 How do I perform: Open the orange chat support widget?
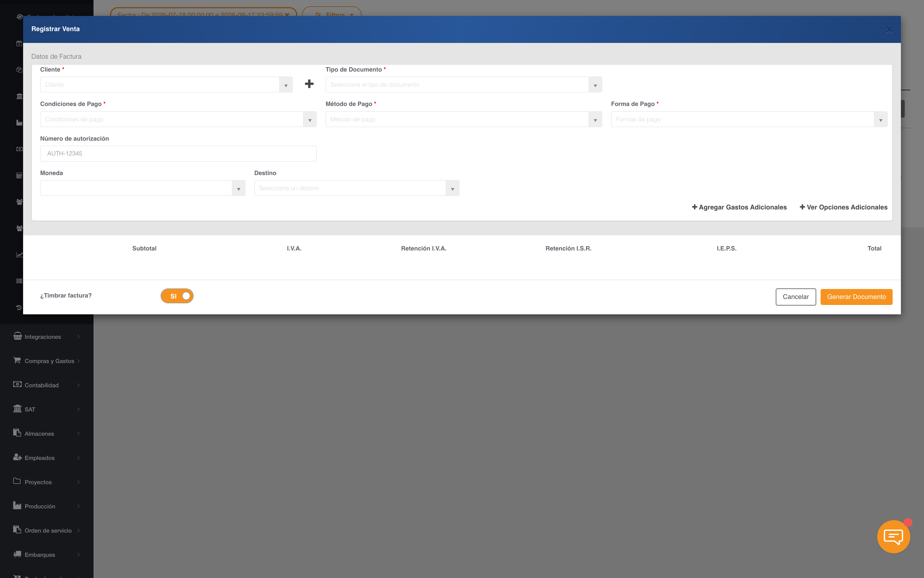pos(893,536)
